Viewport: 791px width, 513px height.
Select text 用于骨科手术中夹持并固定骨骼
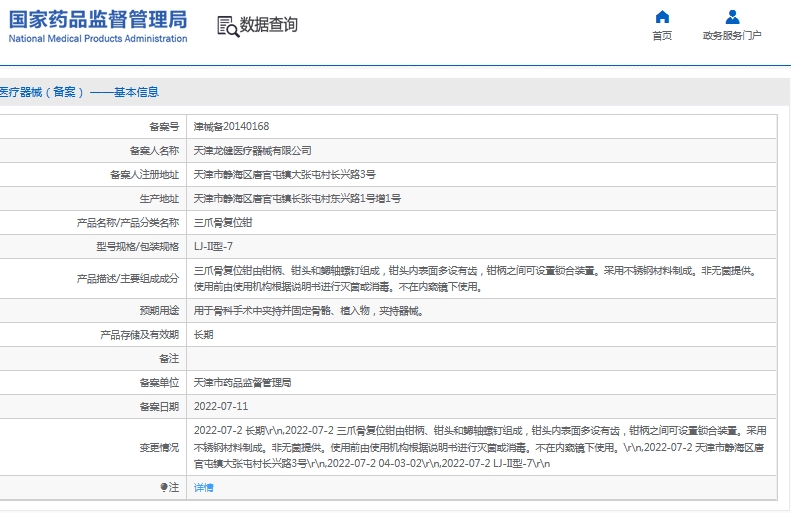click(x=262, y=311)
